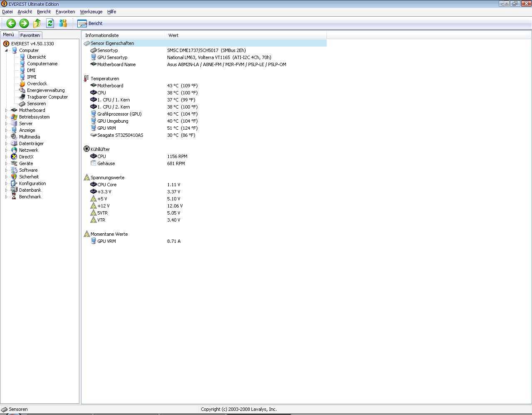Click the Benchmark hourglass icon
This screenshot has height=415, width=532.
click(15, 197)
